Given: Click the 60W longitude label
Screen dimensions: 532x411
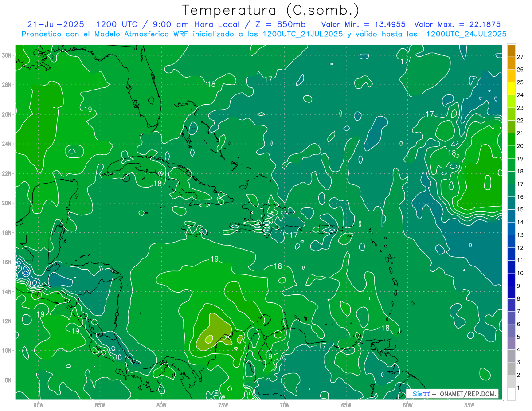Looking at the screenshot, I should pyautogui.click(x=408, y=406).
